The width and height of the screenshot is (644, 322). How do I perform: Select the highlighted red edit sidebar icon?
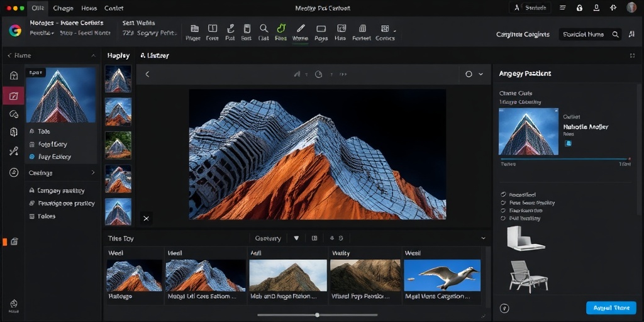pos(14,96)
